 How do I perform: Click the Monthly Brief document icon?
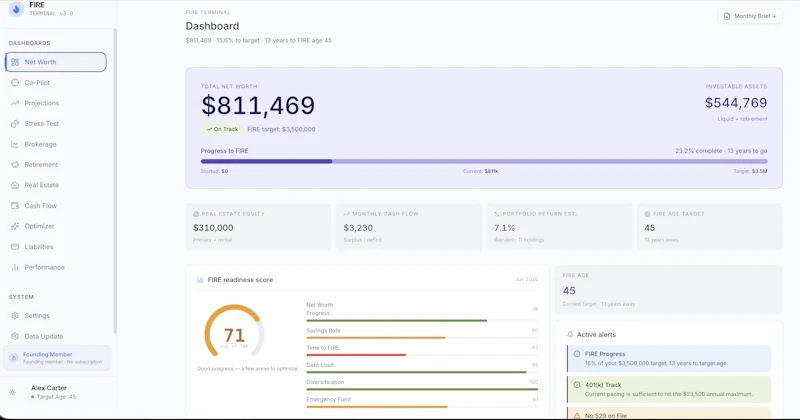pos(727,16)
